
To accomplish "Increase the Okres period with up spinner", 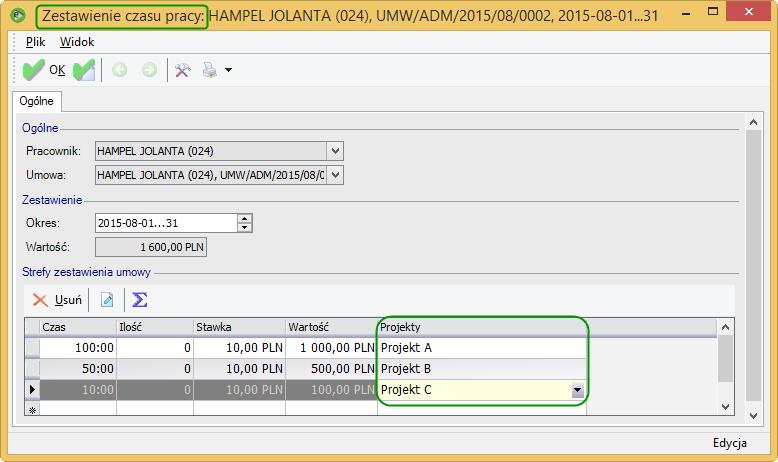I will (245, 219).
